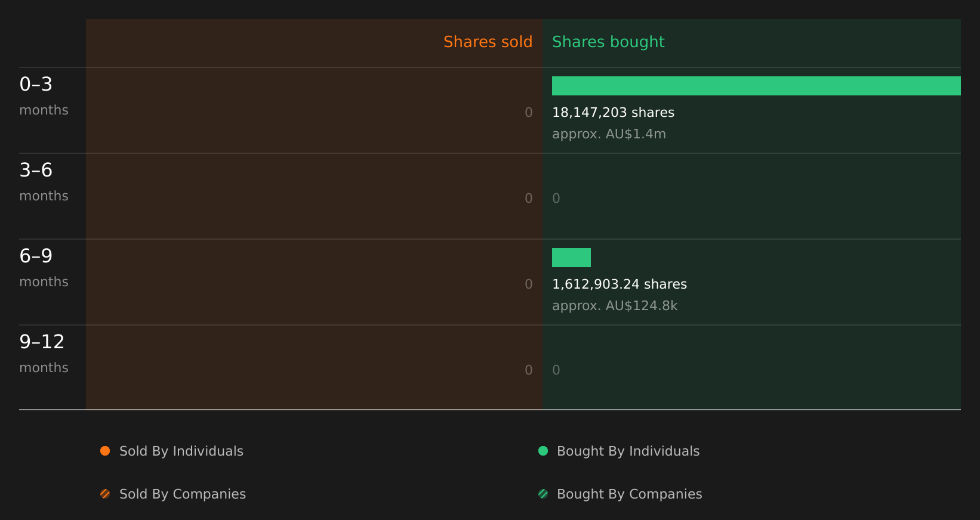Screen dimensions: 980x520
Task: Click the Sold By Individuals legend label
Action: point(181,451)
